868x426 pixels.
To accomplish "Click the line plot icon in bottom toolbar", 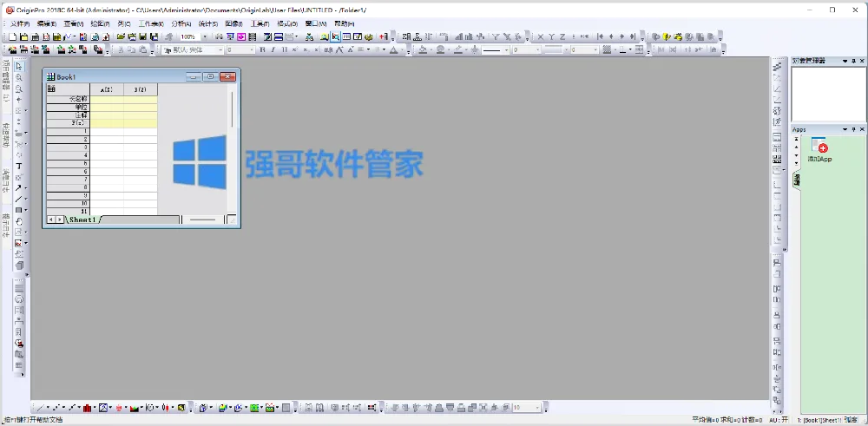I will [x=40, y=409].
